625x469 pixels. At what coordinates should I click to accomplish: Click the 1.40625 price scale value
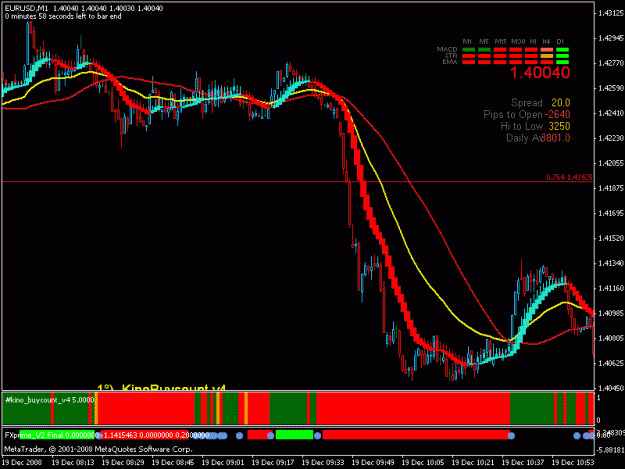tap(610, 363)
